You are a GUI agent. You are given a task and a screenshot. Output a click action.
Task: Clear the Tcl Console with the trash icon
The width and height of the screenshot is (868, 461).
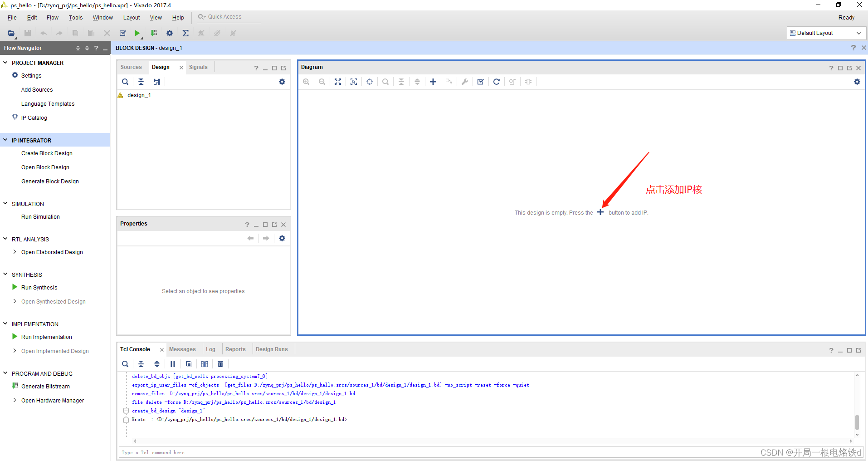(x=220, y=364)
